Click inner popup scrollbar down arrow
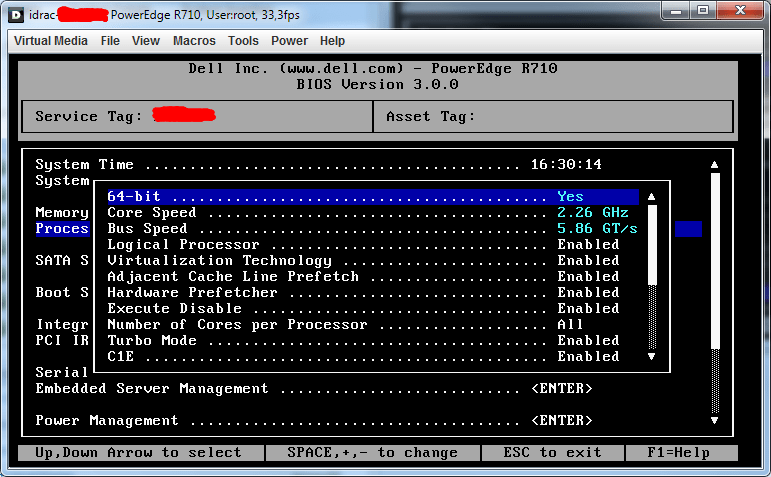Image resolution: width=771 pixels, height=477 pixels. [x=652, y=357]
